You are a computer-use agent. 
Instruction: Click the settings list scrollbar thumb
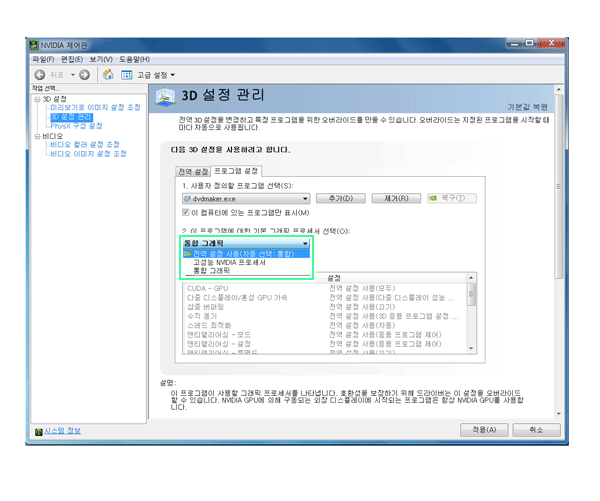(471, 294)
